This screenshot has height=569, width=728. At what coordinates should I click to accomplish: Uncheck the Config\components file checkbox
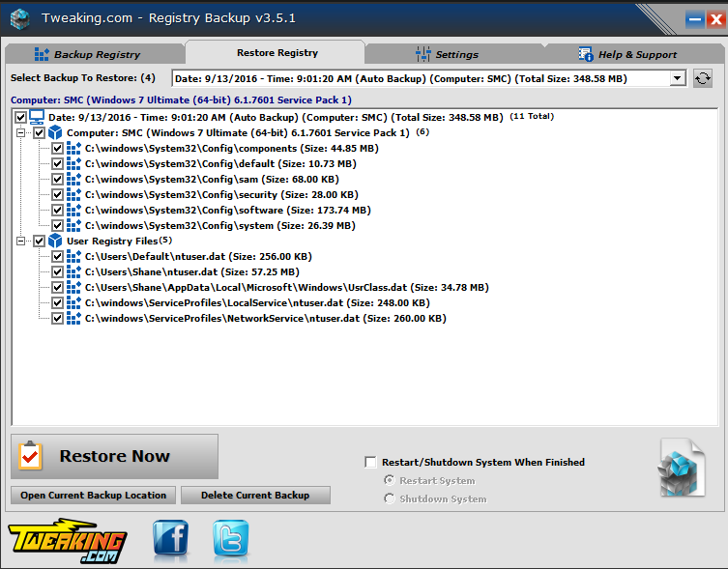tap(57, 149)
